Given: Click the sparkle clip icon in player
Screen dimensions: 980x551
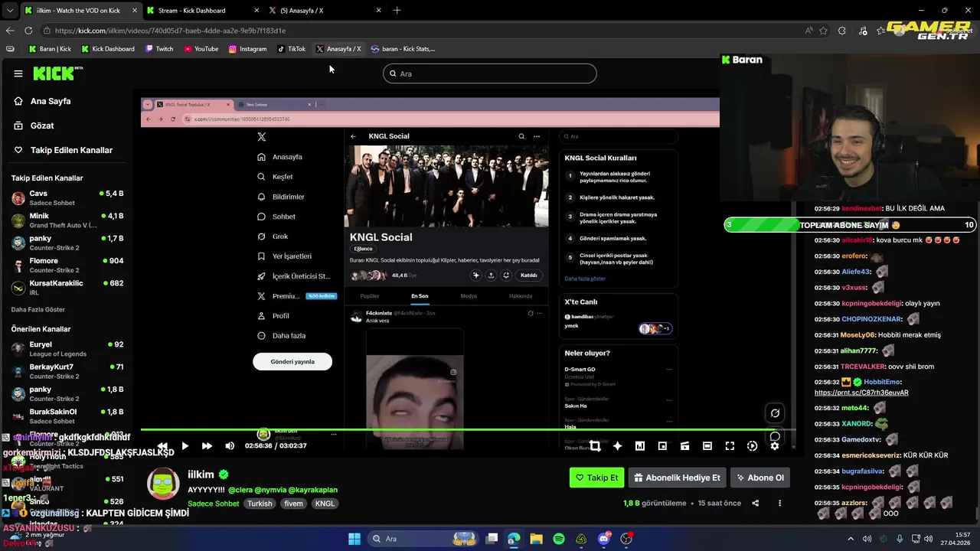Looking at the screenshot, I should coord(617,445).
